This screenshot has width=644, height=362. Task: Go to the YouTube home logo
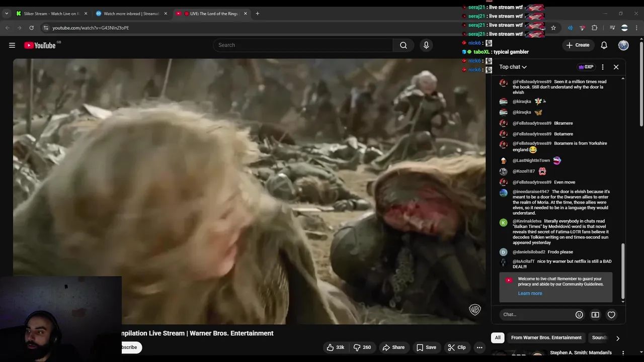pyautogui.click(x=40, y=45)
